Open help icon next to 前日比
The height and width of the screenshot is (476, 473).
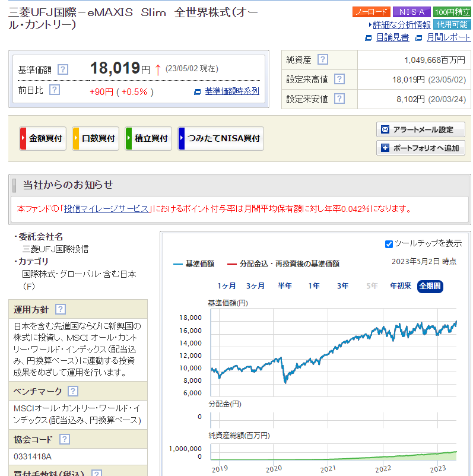55,90
